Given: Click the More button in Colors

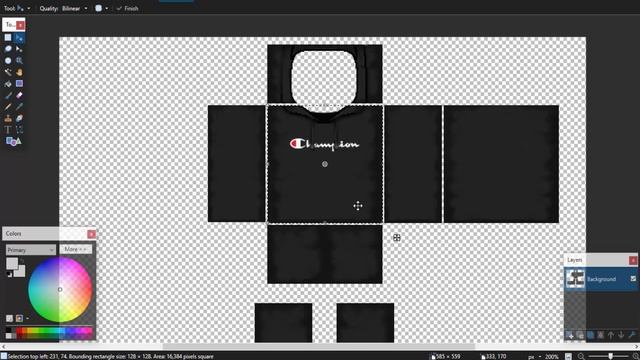Looking at the screenshot, I should [76, 249].
